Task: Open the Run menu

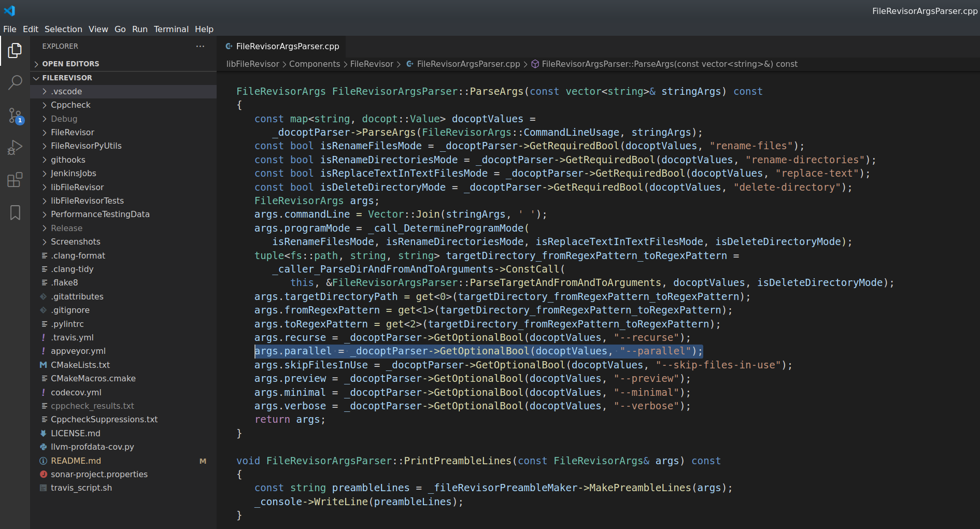Action: pyautogui.click(x=140, y=29)
